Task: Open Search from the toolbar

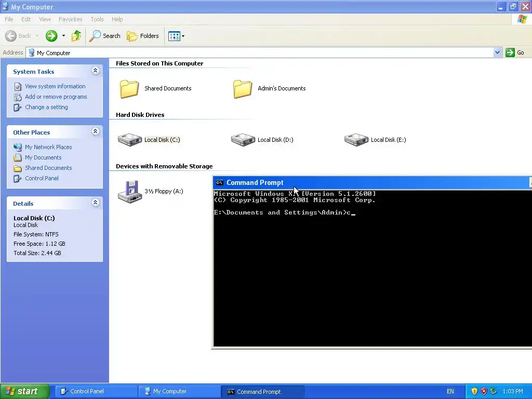Action: (x=105, y=36)
